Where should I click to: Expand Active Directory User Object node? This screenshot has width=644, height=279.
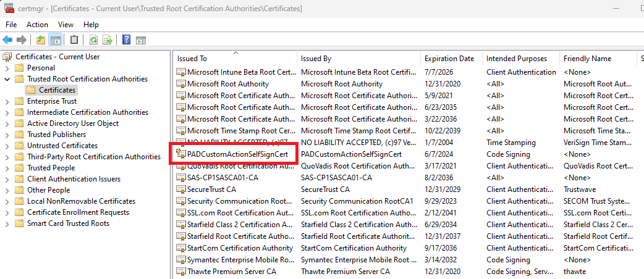pyautogui.click(x=7, y=123)
